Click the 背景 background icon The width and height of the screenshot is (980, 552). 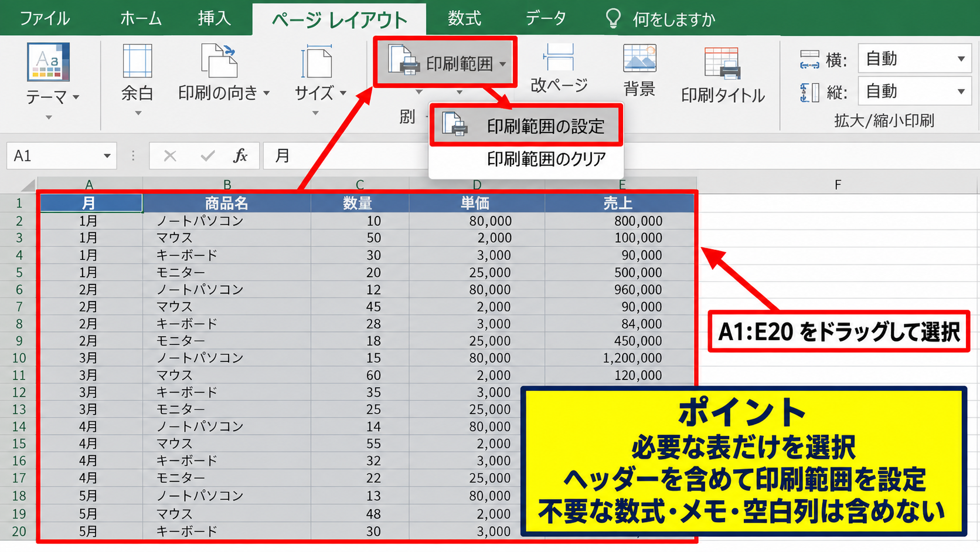639,59
